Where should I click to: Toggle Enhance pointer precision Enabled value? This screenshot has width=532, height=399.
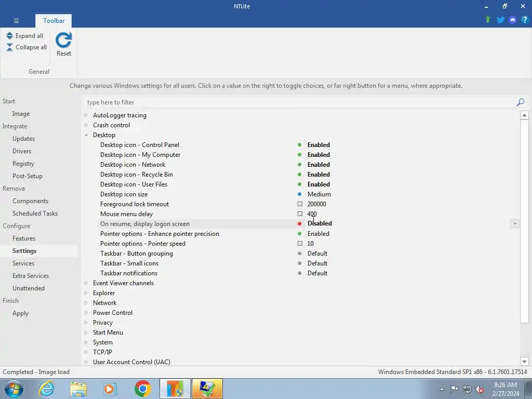pyautogui.click(x=318, y=233)
